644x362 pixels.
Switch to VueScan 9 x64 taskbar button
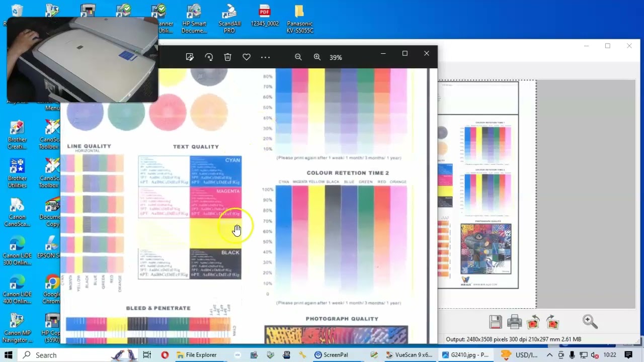click(409, 355)
